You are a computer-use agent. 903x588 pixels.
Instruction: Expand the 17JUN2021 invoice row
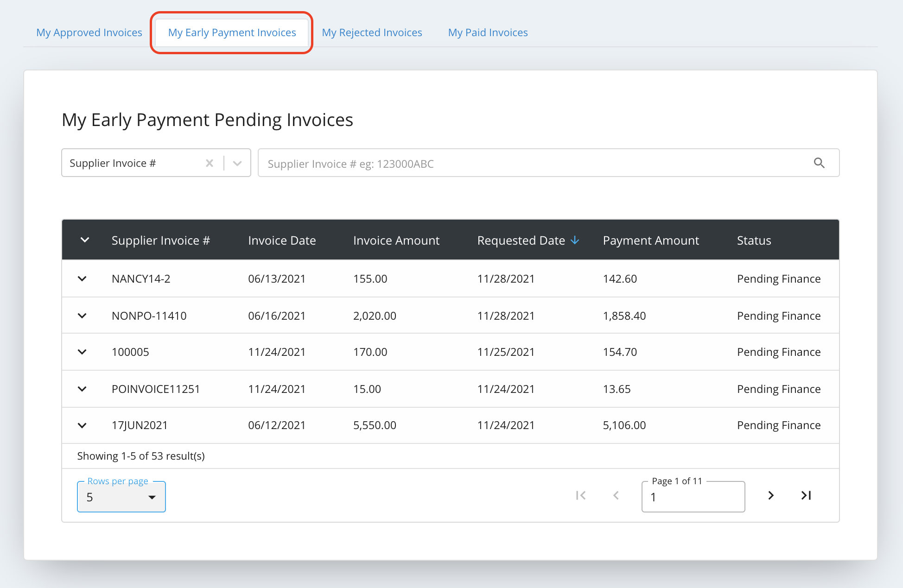click(x=82, y=425)
